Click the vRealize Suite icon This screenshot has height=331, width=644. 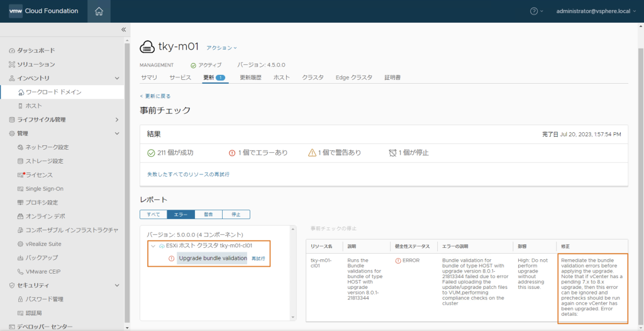tap(21, 244)
